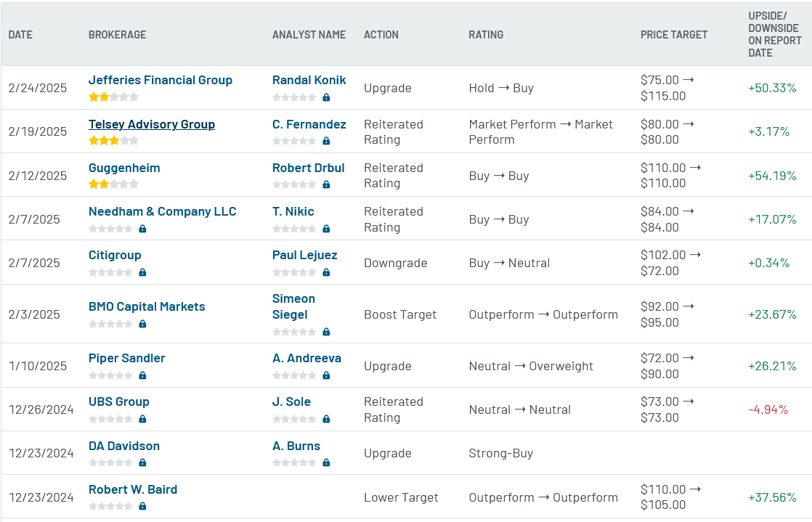
Task: Click star rating under Telsey Advisory Group
Action: pos(113,140)
